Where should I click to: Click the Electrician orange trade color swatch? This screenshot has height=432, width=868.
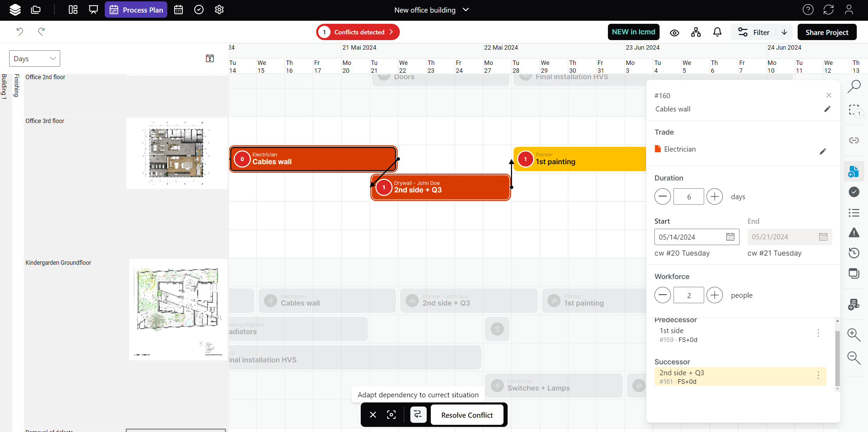click(658, 149)
